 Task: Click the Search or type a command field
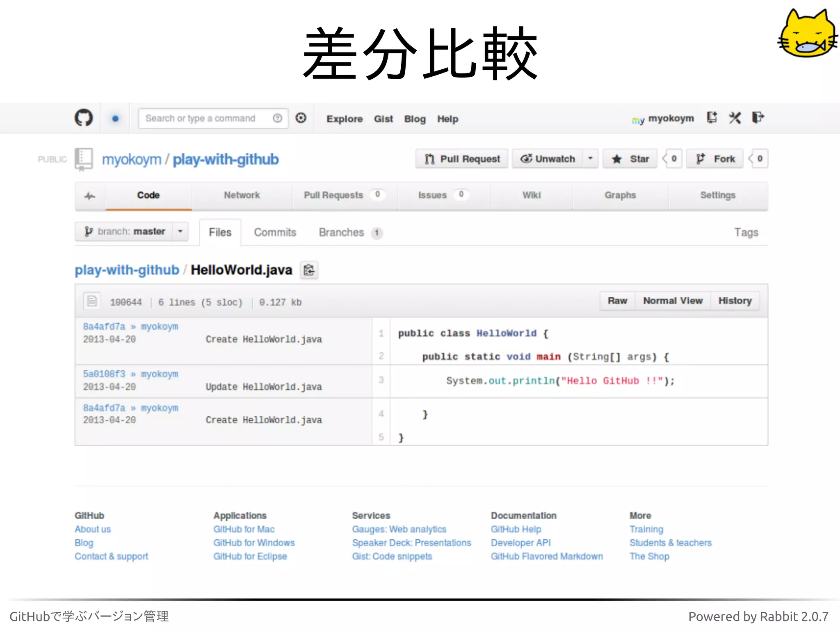(213, 119)
